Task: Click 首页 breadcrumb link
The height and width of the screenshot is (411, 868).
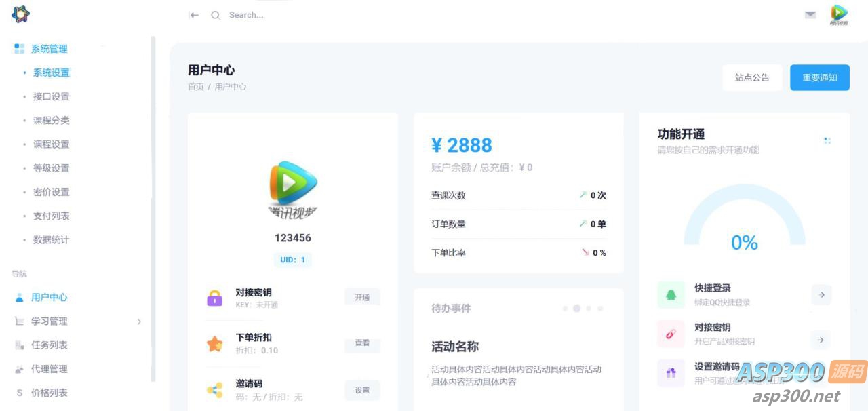Action: (x=196, y=87)
